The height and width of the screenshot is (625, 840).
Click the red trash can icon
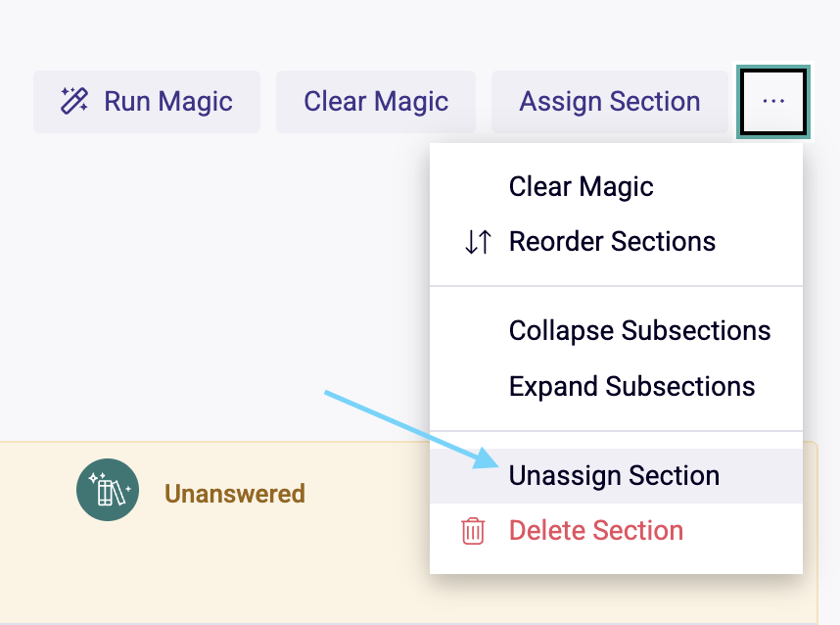coord(473,531)
